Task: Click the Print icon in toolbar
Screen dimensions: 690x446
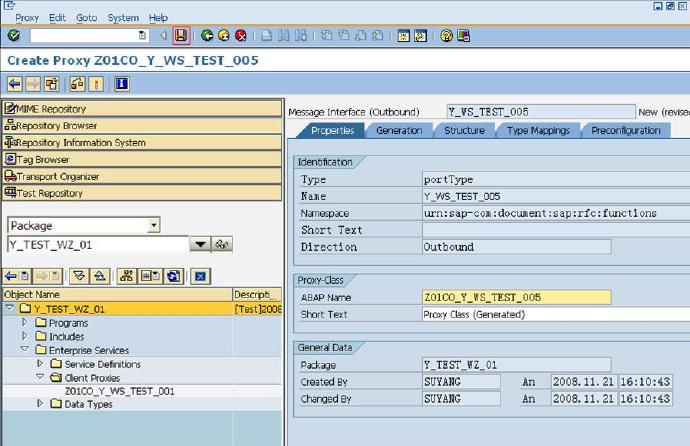Action: tap(266, 36)
